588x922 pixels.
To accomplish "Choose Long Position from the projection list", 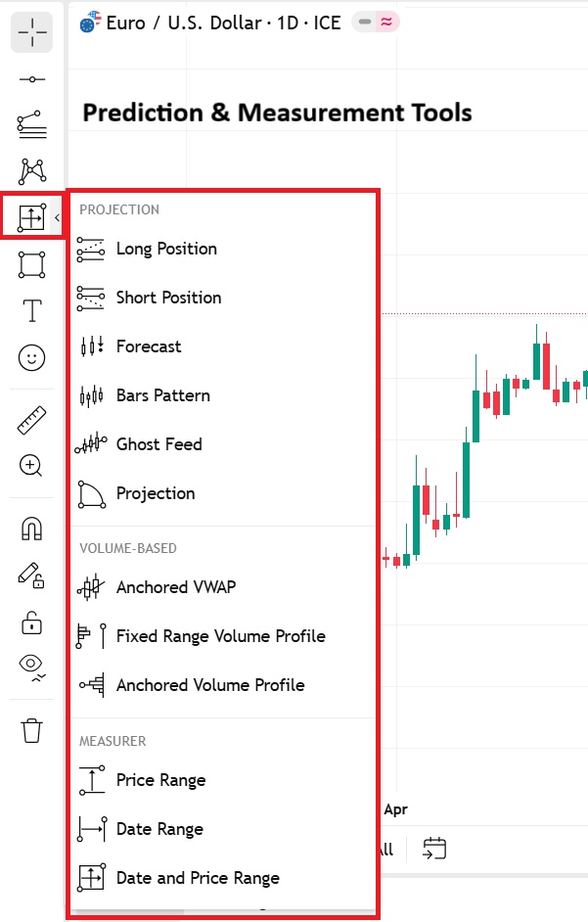I will coord(166,249).
